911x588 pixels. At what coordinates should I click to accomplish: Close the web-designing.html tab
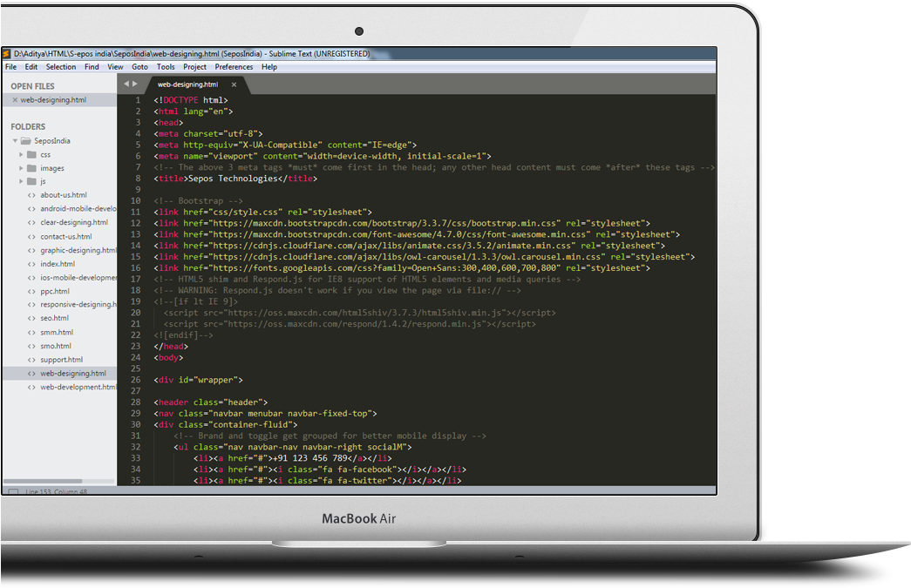(x=234, y=84)
